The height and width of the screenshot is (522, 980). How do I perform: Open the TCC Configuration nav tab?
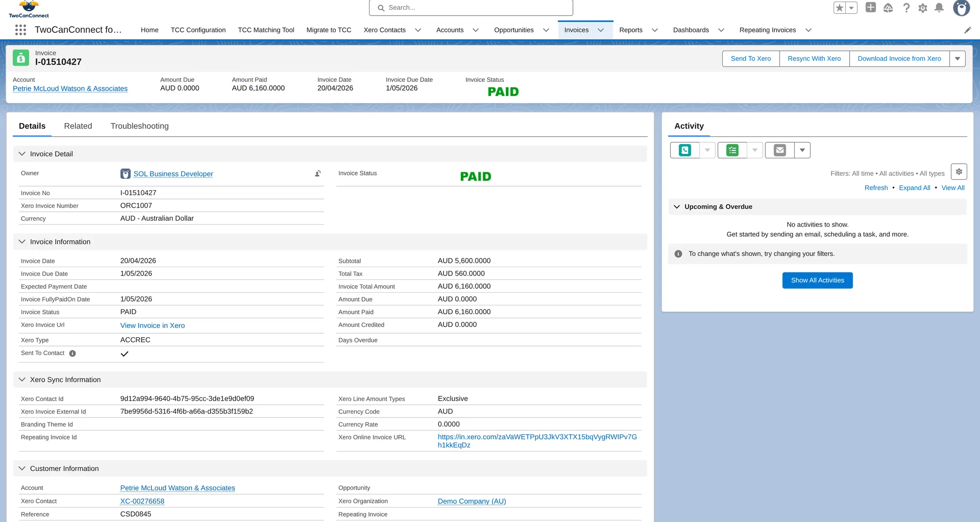(198, 30)
